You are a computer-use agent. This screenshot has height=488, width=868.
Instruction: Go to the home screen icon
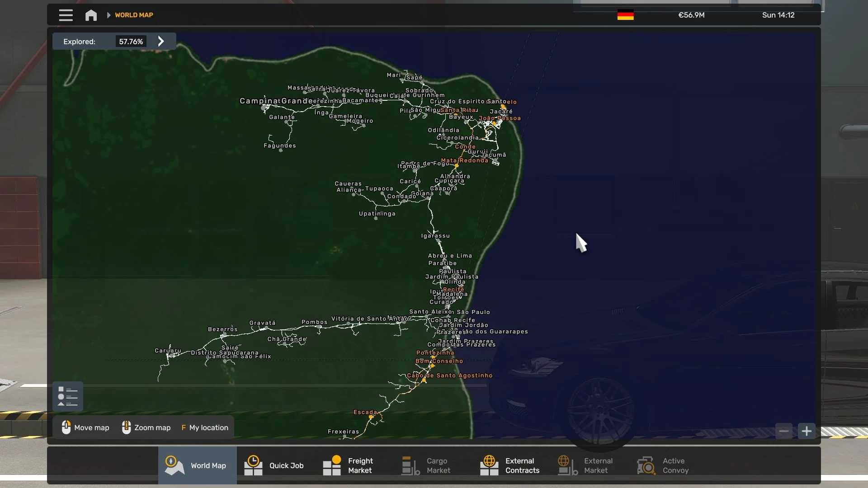coord(91,15)
